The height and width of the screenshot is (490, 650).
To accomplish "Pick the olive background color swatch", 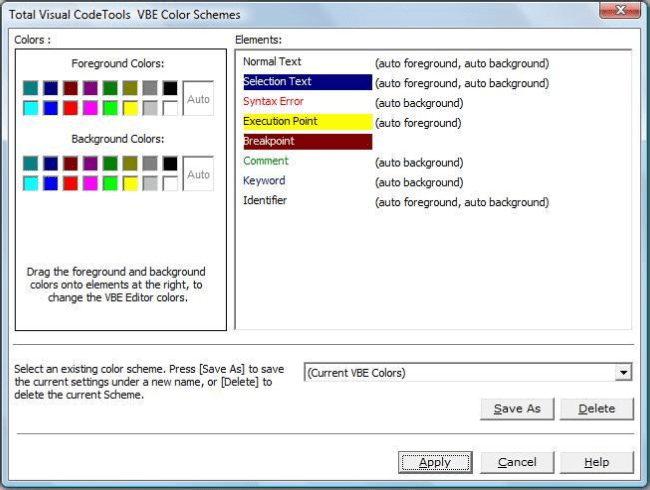I will [130, 164].
